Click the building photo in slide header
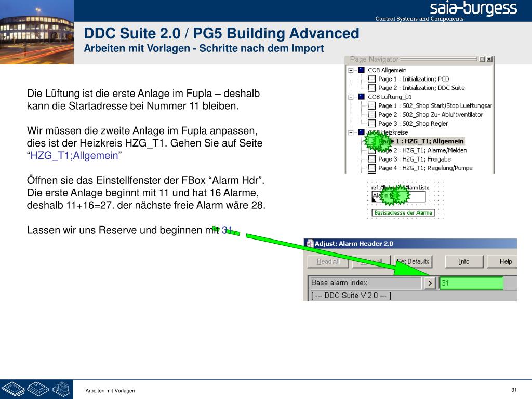Screen dimensions: 532x399 (37, 32)
